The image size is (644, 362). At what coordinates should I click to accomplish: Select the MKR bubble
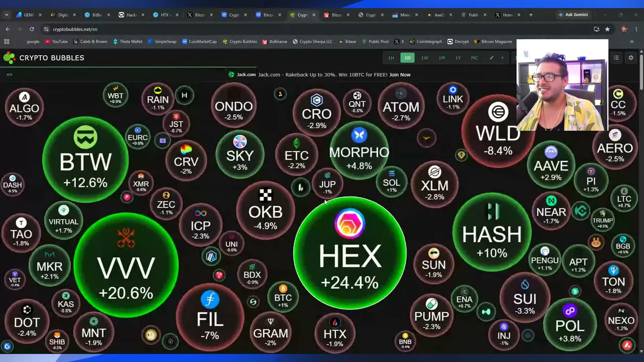pyautogui.click(x=49, y=265)
